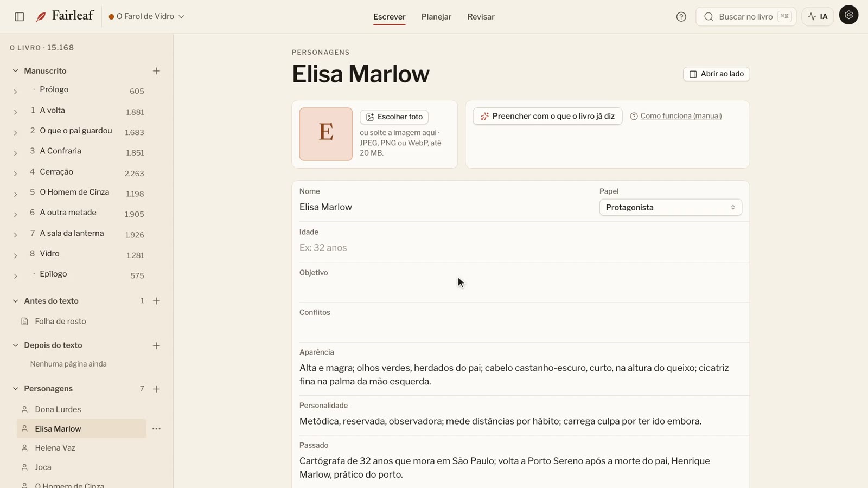Open Como funciona (manual) link
The width and height of the screenshot is (868, 488).
(x=681, y=116)
